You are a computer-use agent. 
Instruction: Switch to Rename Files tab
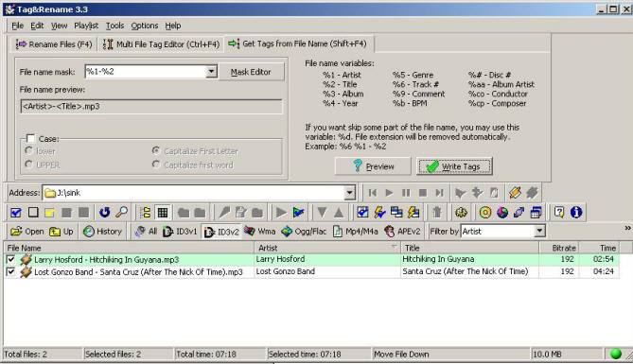tap(54, 44)
